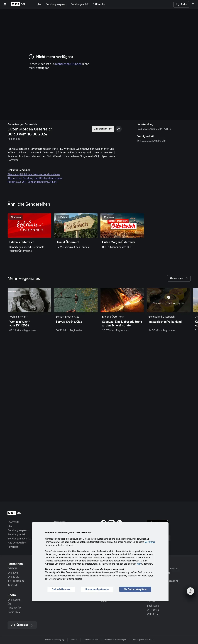Add show via Zu Favoriten star button
This screenshot has height=644, width=198.
pyautogui.click(x=103, y=129)
